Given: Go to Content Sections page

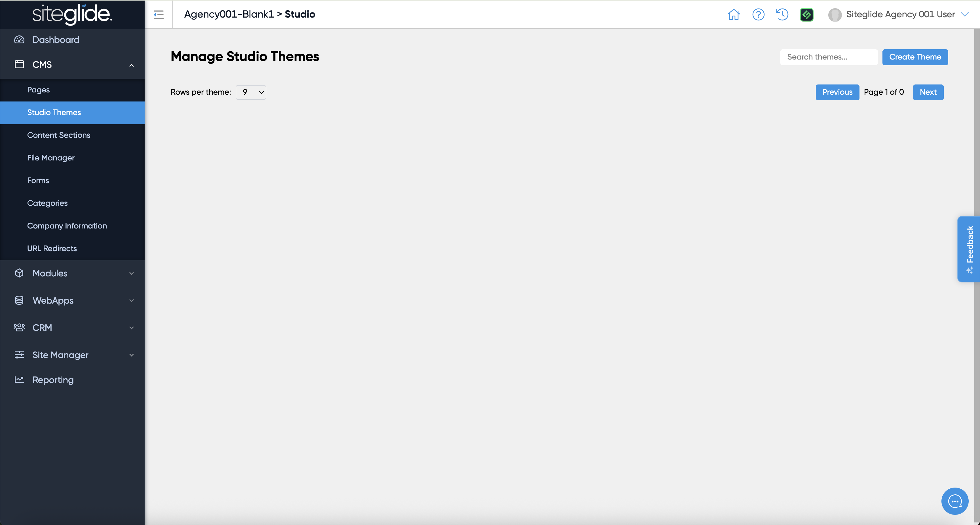Looking at the screenshot, I should pos(59,135).
